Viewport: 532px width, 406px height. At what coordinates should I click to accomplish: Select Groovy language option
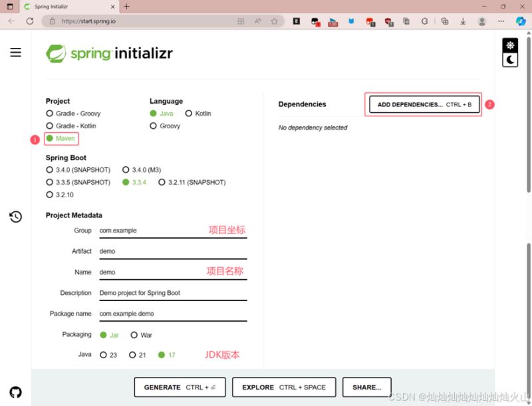pyautogui.click(x=165, y=126)
